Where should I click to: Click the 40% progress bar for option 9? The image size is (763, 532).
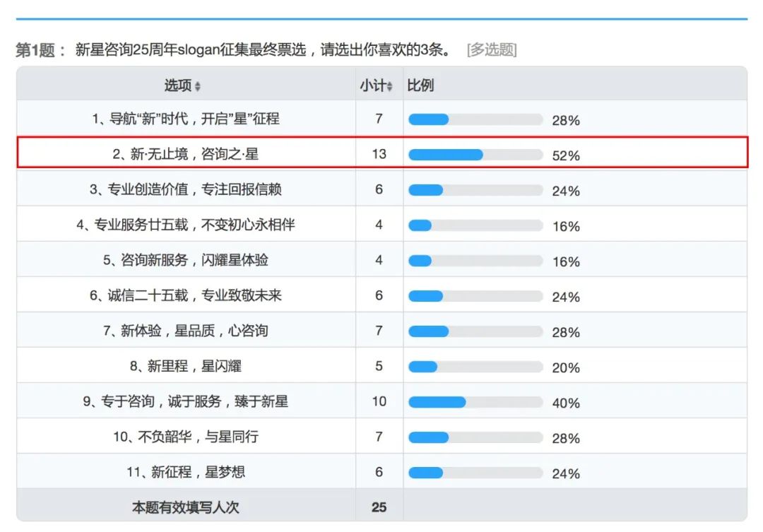click(x=475, y=402)
